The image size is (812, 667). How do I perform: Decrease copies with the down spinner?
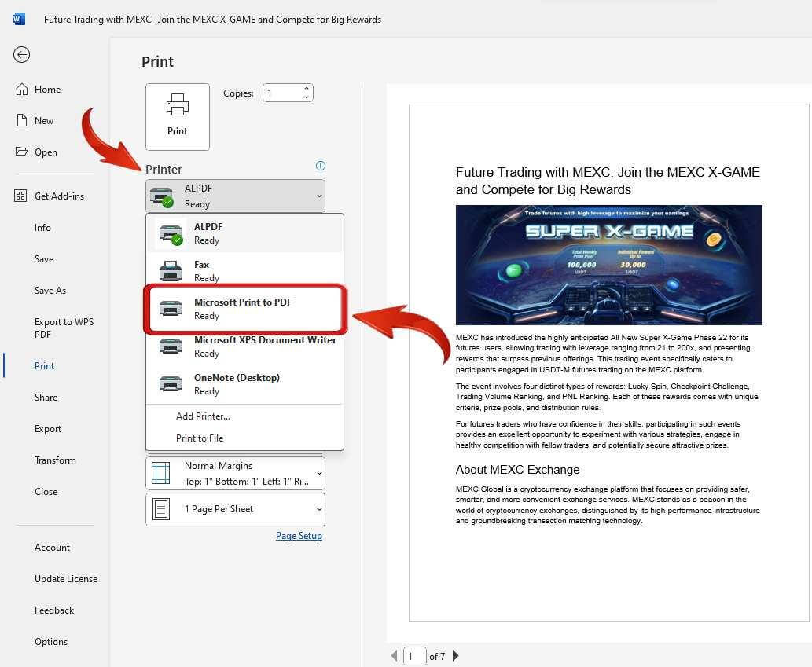(307, 97)
